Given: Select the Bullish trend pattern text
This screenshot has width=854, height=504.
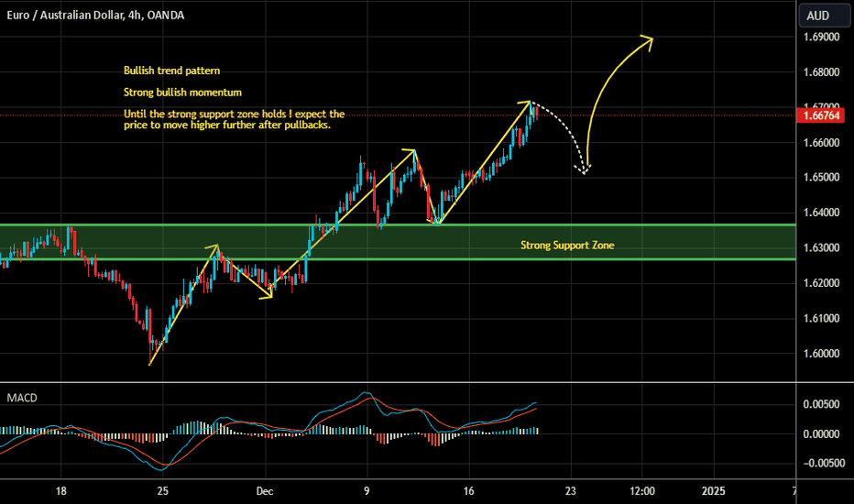Looking at the screenshot, I should pyautogui.click(x=171, y=71).
